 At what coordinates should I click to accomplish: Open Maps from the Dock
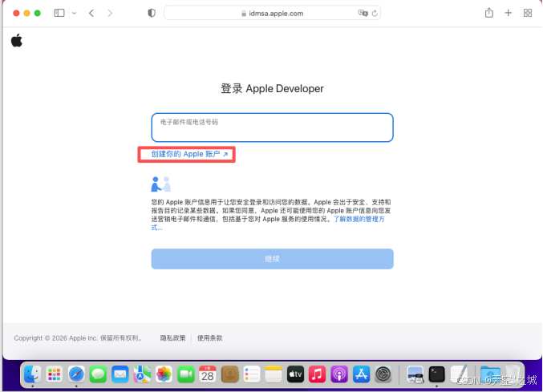(x=142, y=374)
